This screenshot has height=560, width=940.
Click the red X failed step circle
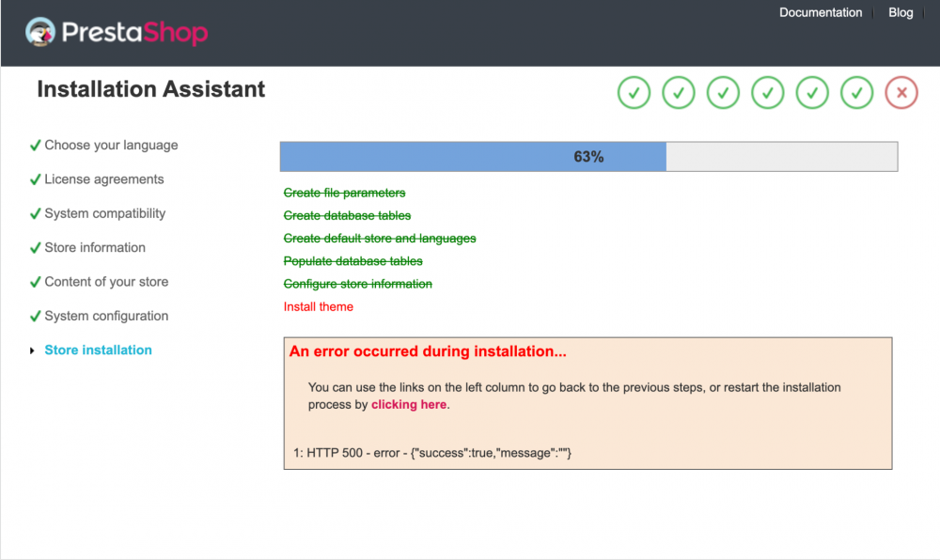click(901, 93)
